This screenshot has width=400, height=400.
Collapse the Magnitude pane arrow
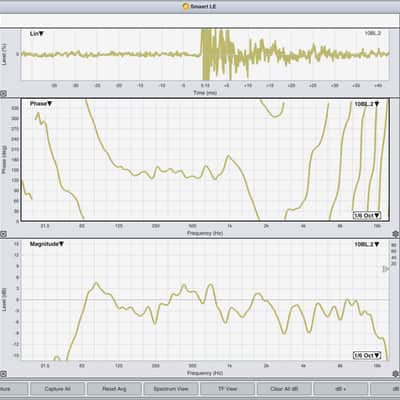click(3, 374)
